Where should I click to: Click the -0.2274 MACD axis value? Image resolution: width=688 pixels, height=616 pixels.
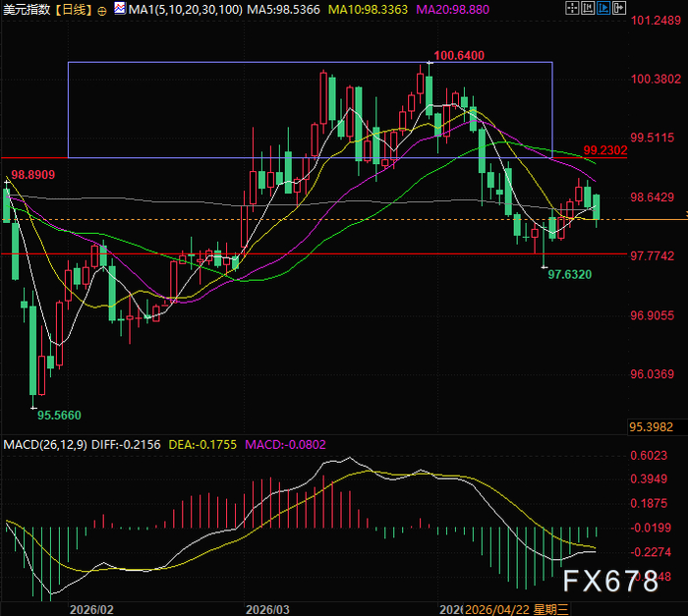651,552
